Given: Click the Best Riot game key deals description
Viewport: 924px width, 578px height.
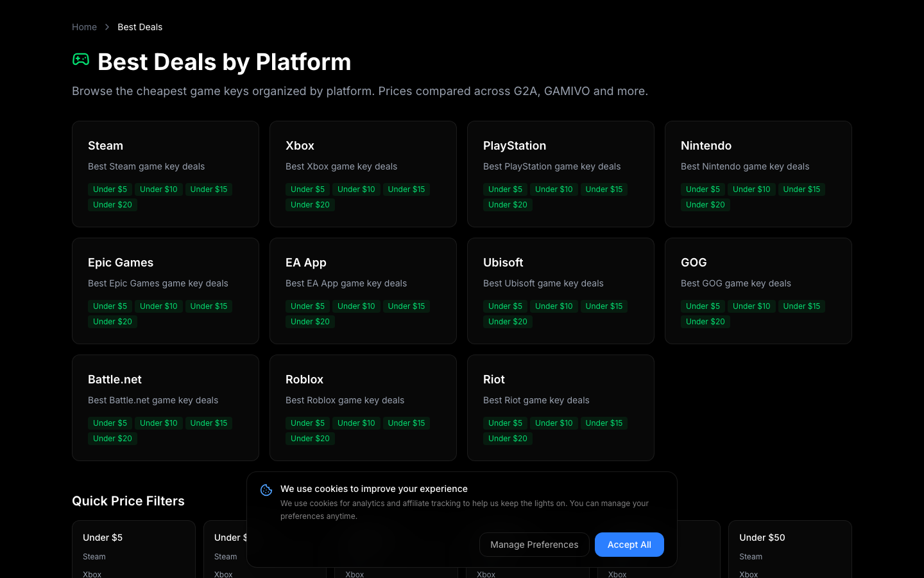Looking at the screenshot, I should (x=536, y=400).
